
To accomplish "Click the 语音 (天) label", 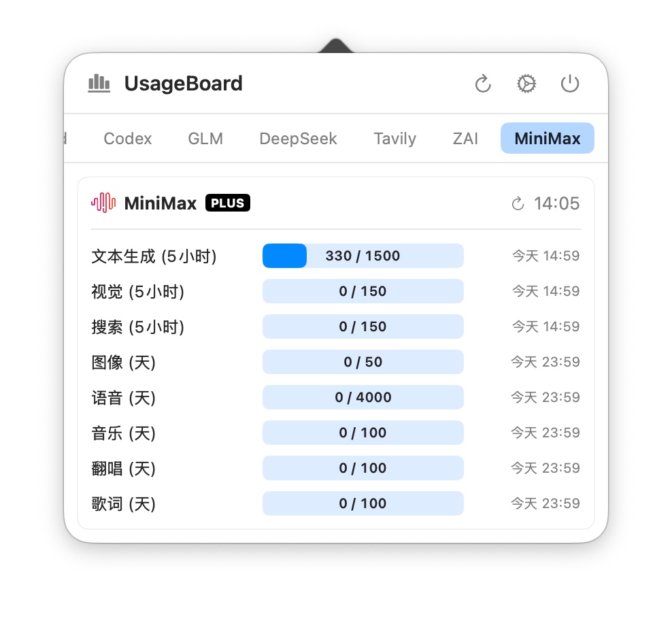I will (123, 398).
